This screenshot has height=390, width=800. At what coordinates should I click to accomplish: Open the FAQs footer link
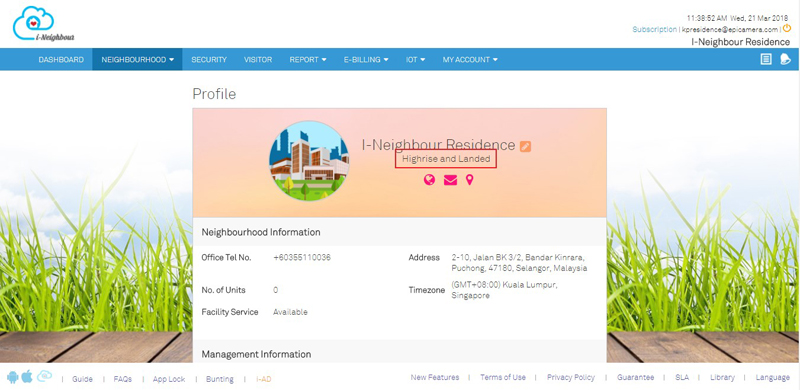click(122, 379)
